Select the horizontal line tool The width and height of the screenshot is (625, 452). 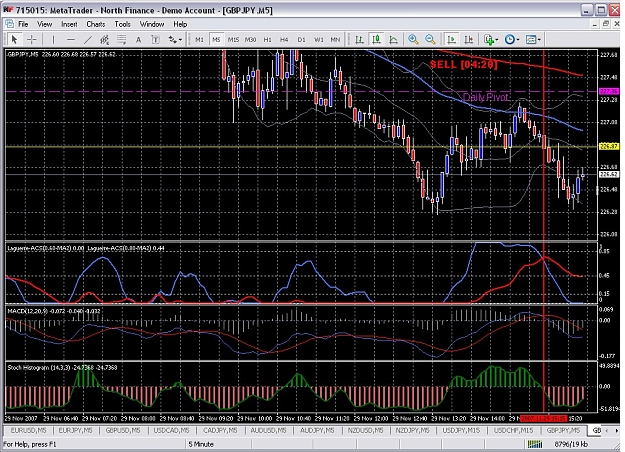[x=71, y=39]
